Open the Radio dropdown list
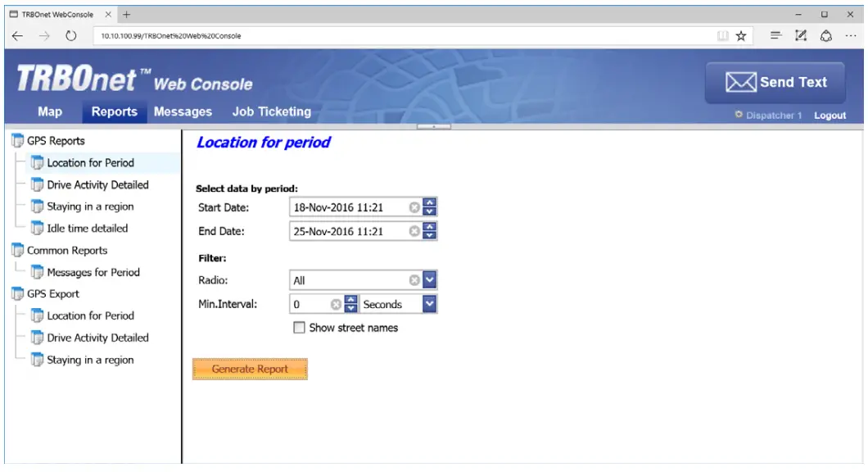This screenshot has height=472, width=868. (x=430, y=279)
